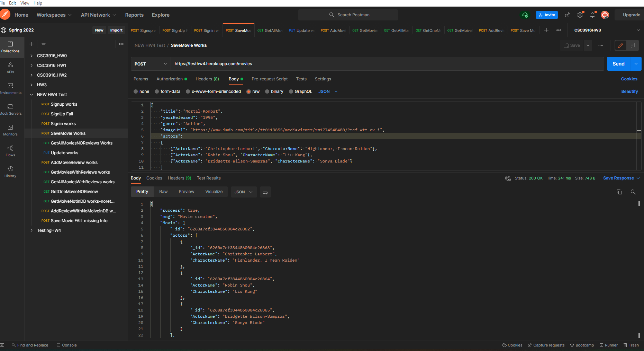Open the Mock Servers panel
The width and height of the screenshot is (644, 351).
[x=11, y=109]
